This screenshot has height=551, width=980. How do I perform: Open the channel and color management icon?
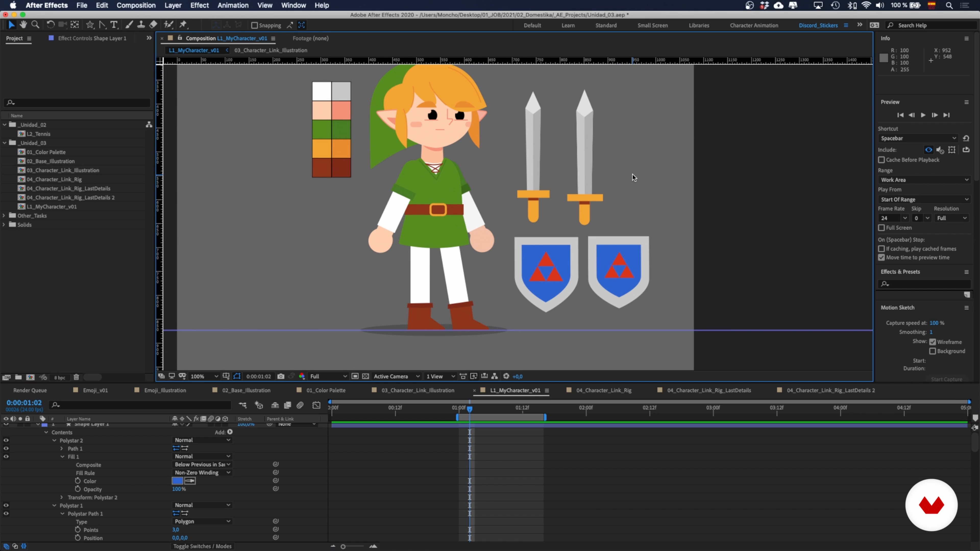pos(302,376)
